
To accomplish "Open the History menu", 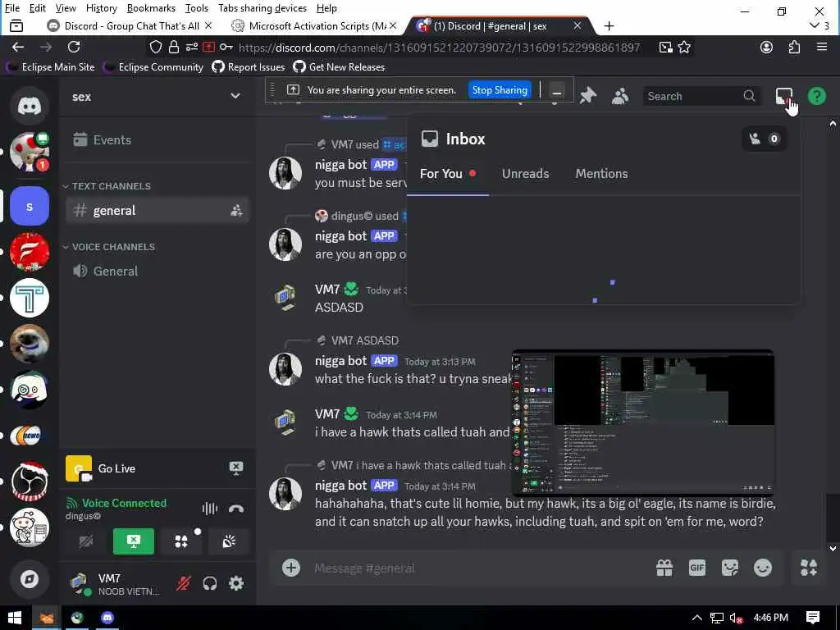I will tap(101, 8).
